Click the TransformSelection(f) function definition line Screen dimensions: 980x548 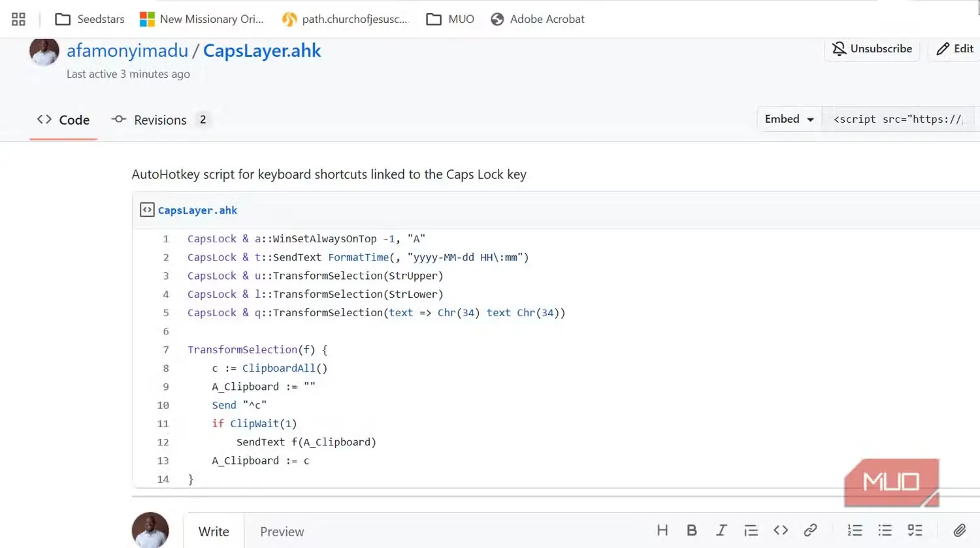(x=257, y=350)
